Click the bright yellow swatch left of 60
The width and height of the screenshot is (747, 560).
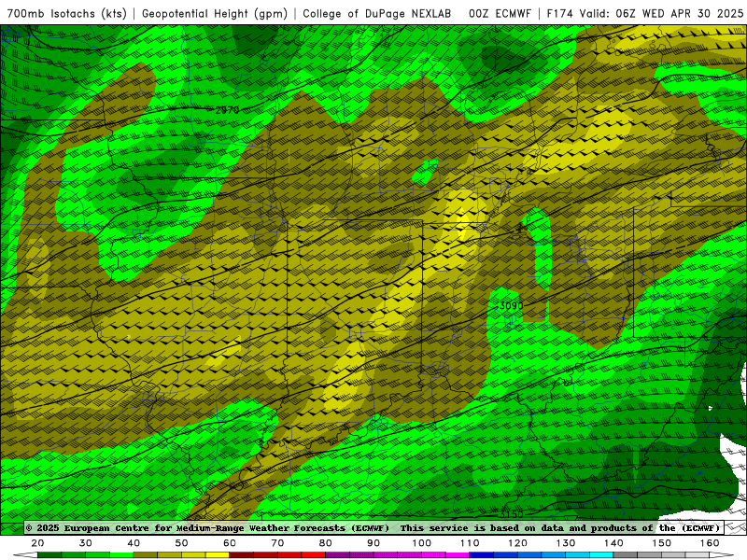pyautogui.click(x=218, y=555)
